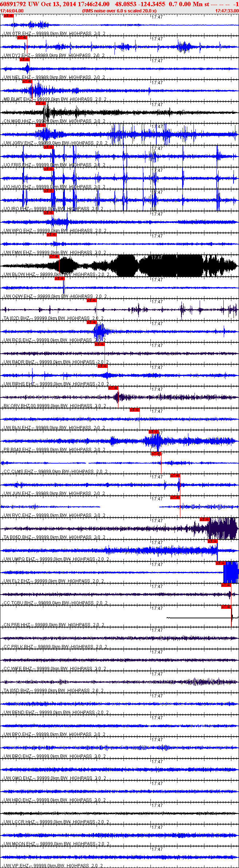Image resolution: width=239 pixels, height=868 pixels.
Task: Select the UW BRO EHZ station label
Action: coord(17,756)
